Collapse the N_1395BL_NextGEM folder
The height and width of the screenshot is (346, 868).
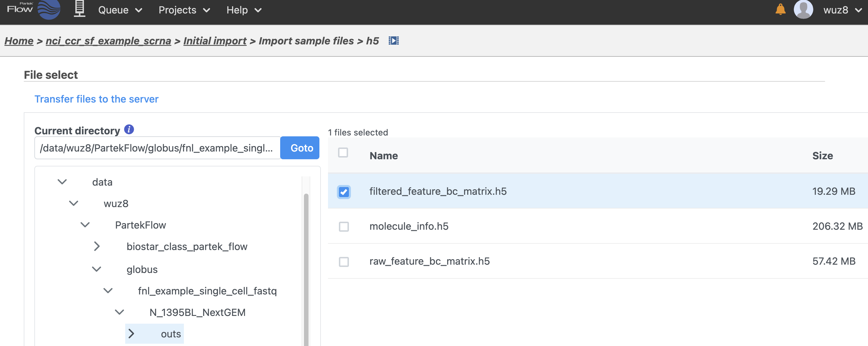point(119,312)
